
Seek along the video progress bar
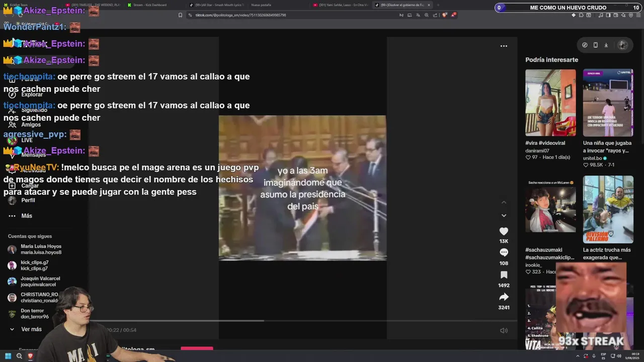[303, 321]
